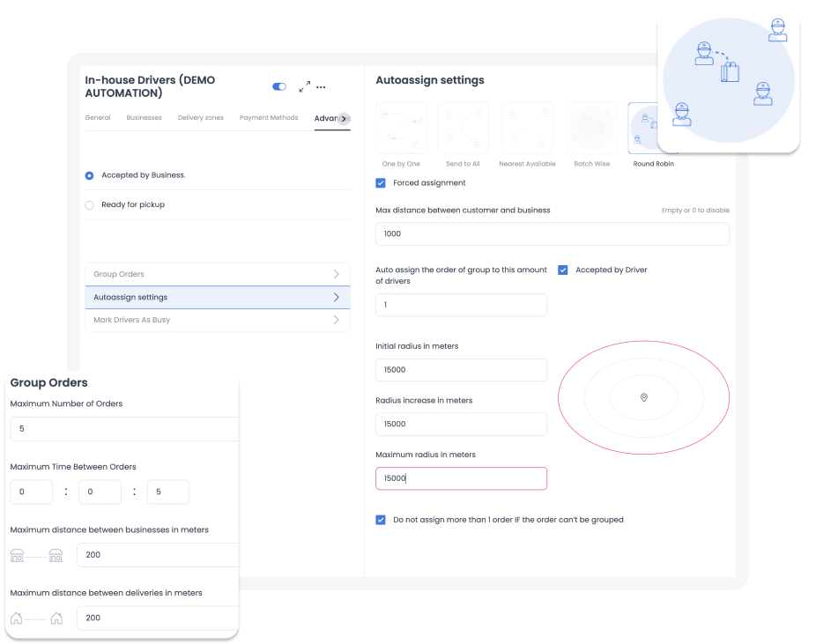Image resolution: width=816 pixels, height=644 pixels.
Task: Uncheck the Forced assignment checkbox
Action: coord(381,183)
